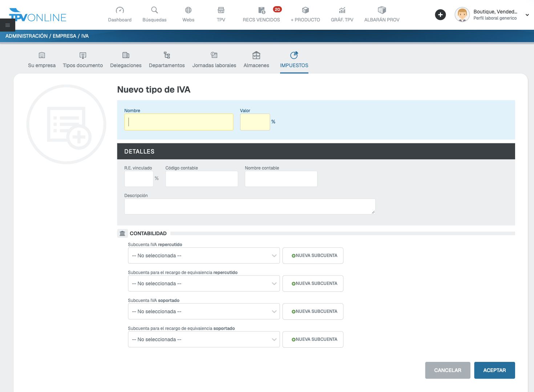Screen dimensions: 534x392
Task: Focus the Valor percent field
Action: 255,122
